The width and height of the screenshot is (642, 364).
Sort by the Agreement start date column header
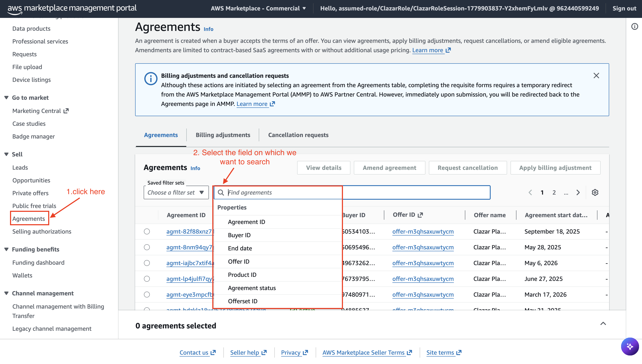556,215
